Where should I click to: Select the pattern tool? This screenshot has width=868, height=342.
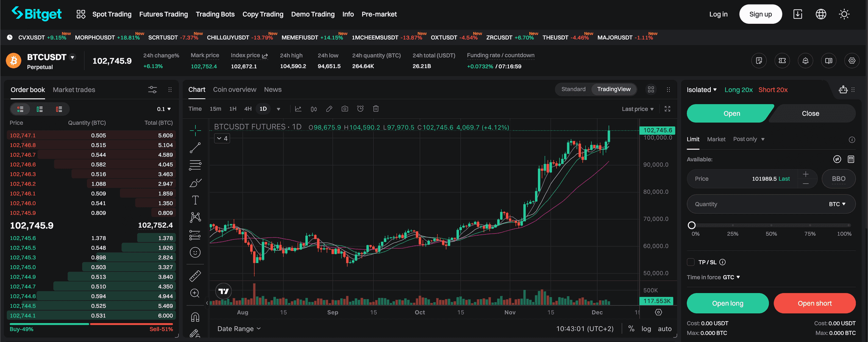195,217
